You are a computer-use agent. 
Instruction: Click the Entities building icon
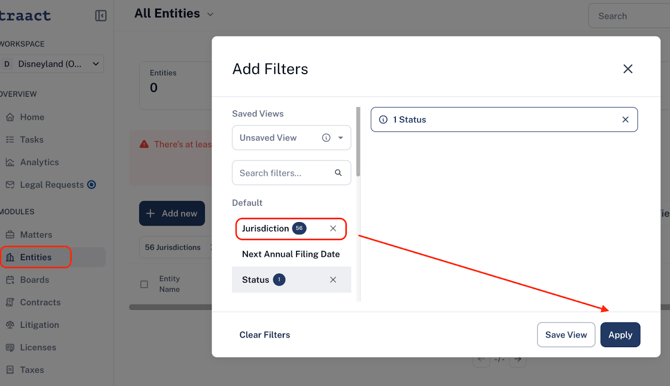click(x=10, y=257)
